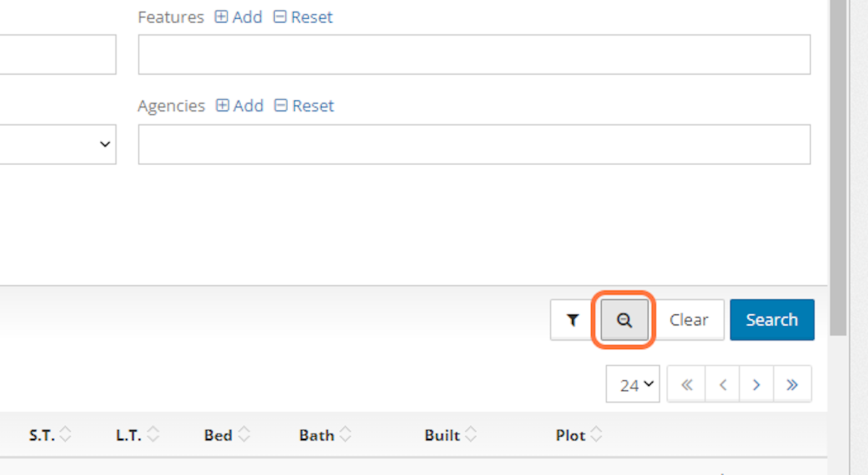The image size is (868, 475).
Task: Sort results by Bed column
Action: 226,435
